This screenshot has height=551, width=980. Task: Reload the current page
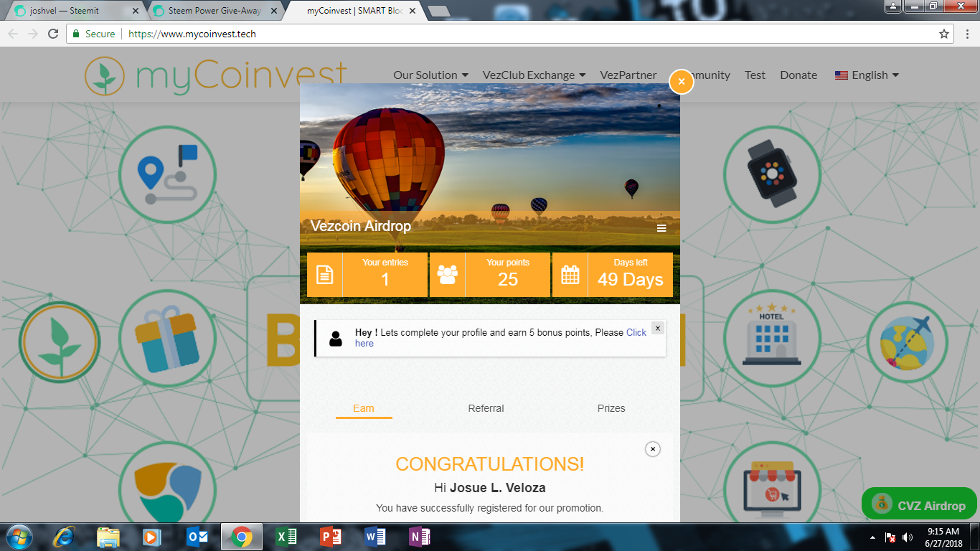pos(53,34)
